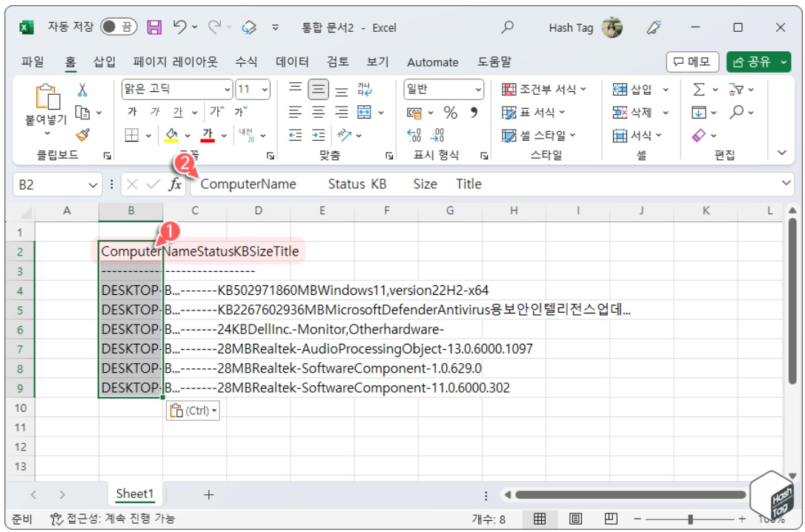Click Find and Select magnifier icon

736,112
